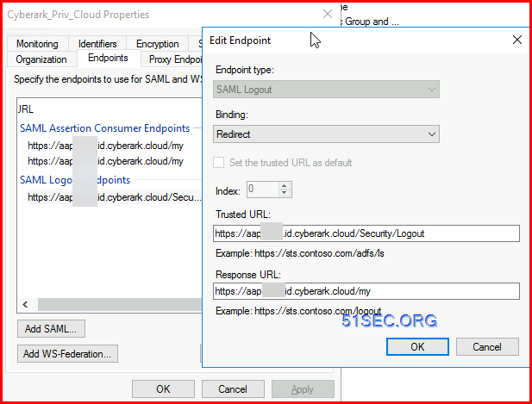Select the Endpoints tab
The width and height of the screenshot is (532, 404).
point(108,58)
